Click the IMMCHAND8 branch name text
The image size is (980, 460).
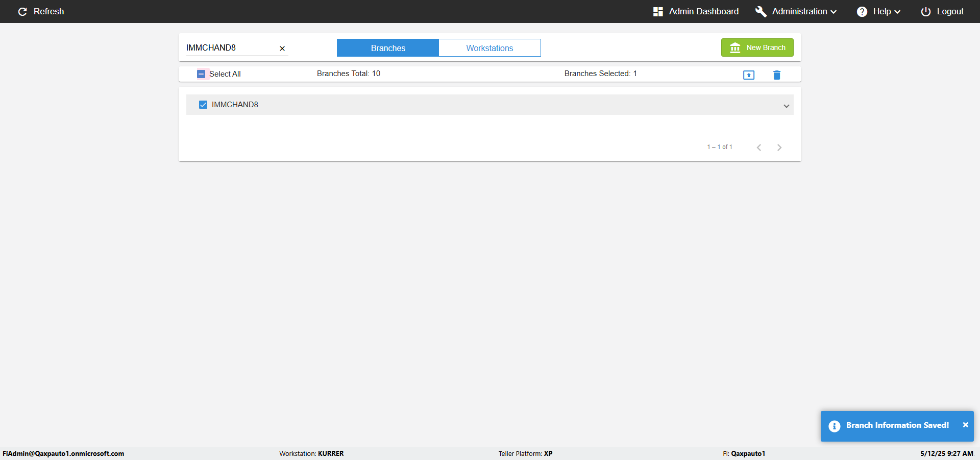(235, 105)
